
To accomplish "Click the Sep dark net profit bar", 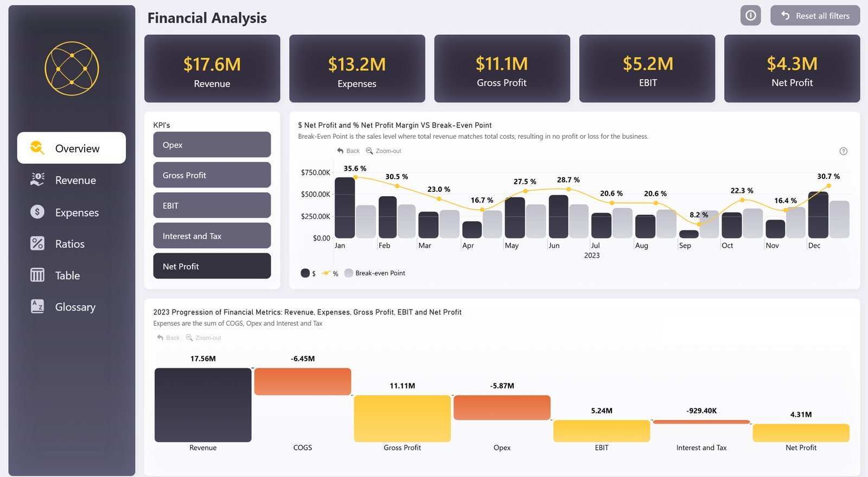I will [x=689, y=234].
